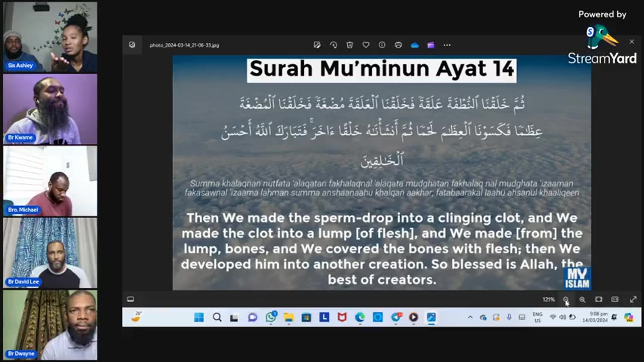Viewport: 644px width, 362px height.
Task: Open the three-dots See more menu
Action: (x=447, y=45)
